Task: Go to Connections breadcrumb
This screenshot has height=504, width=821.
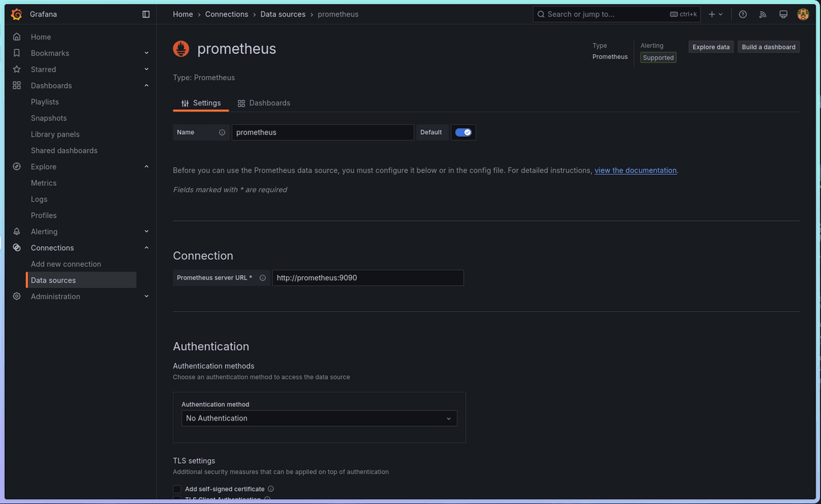Action: (x=226, y=14)
